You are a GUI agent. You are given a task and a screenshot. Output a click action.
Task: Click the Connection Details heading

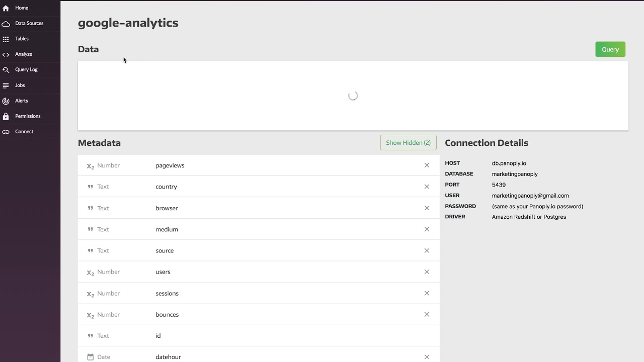coord(487,143)
